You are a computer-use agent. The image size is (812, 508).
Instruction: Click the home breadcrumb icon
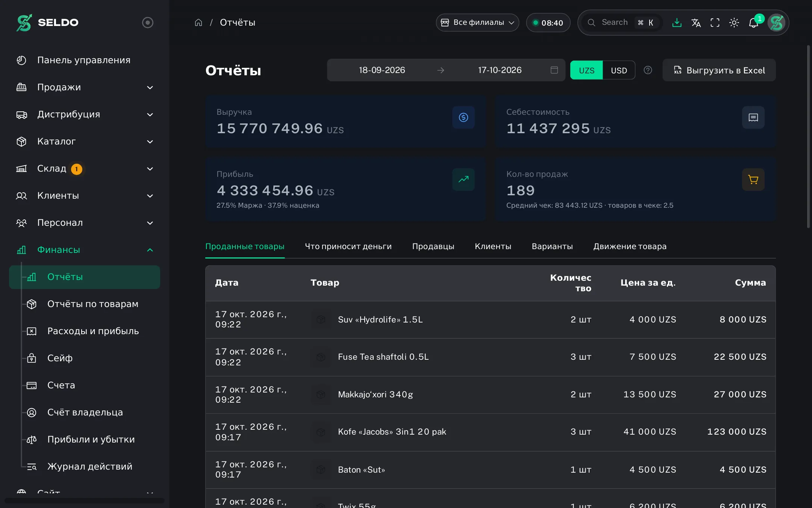point(198,23)
